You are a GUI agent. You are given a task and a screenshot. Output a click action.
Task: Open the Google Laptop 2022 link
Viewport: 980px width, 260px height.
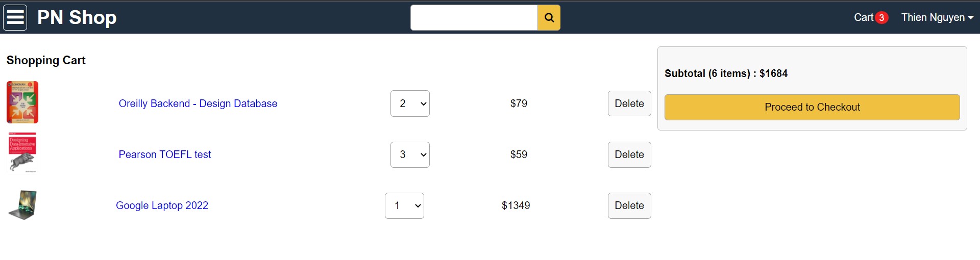(x=162, y=205)
